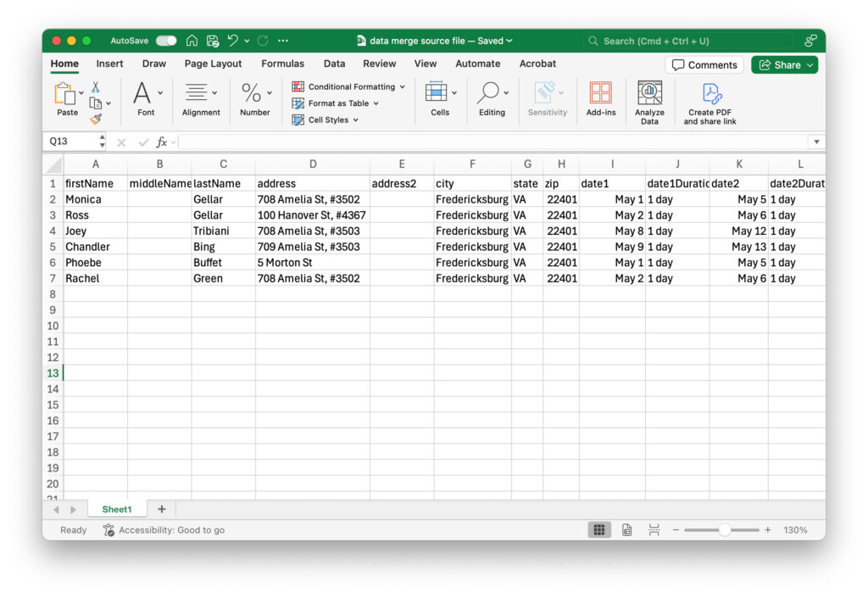
Task: Click the Save icon in title bar
Action: [213, 41]
